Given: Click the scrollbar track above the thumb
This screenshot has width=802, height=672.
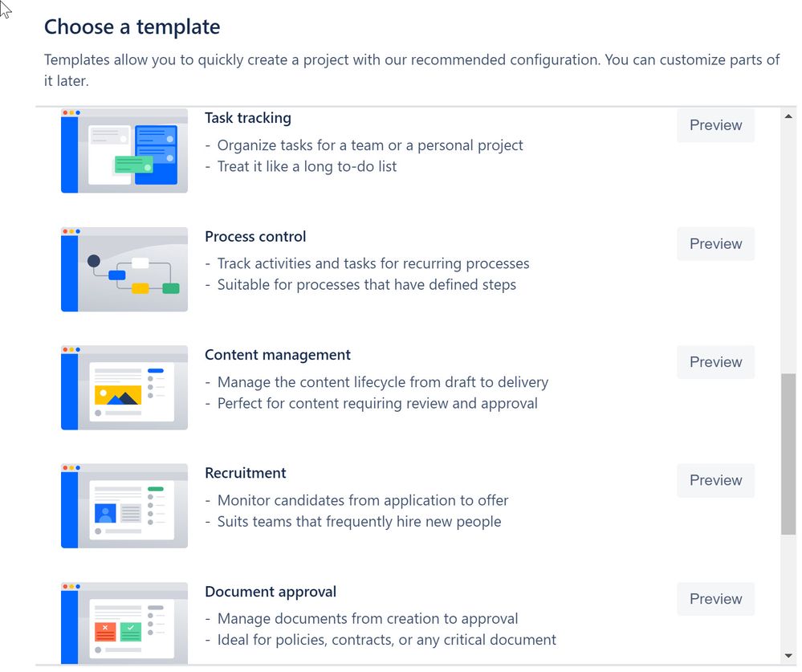Looking at the screenshot, I should pyautogui.click(x=788, y=249).
